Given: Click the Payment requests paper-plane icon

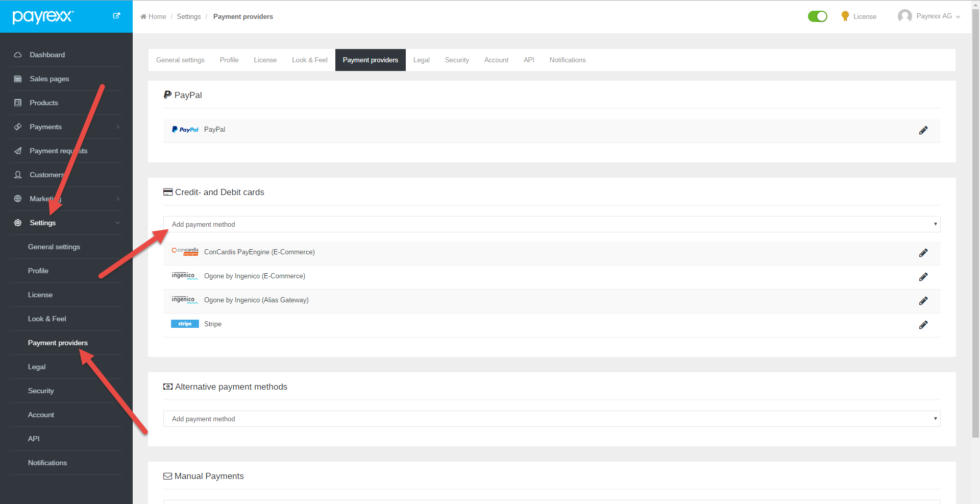Looking at the screenshot, I should (x=18, y=151).
